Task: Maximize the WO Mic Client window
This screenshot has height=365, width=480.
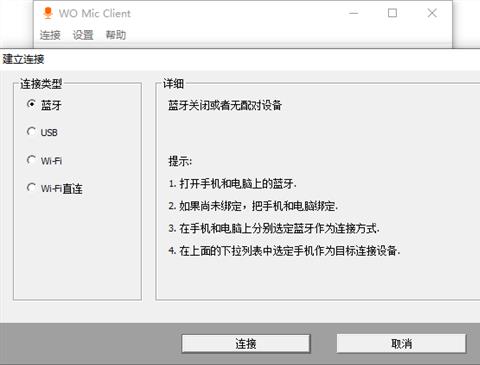Action: coord(392,13)
